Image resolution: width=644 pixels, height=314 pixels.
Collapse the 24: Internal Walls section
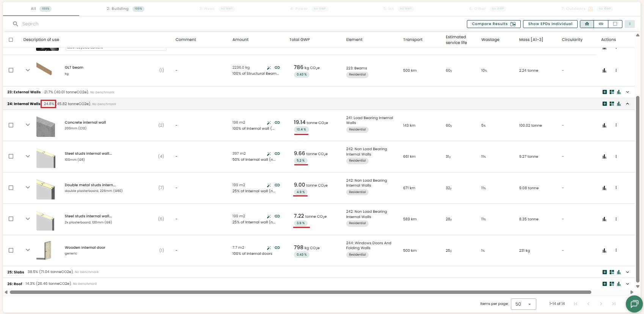627,104
